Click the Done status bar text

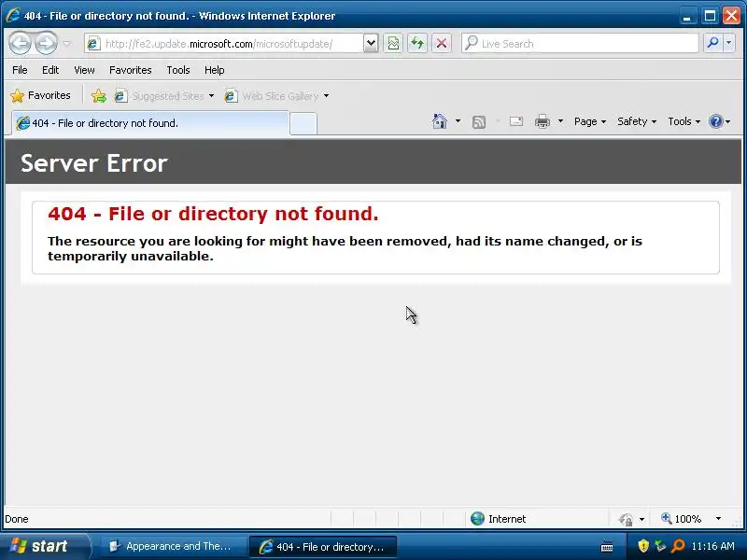17,519
